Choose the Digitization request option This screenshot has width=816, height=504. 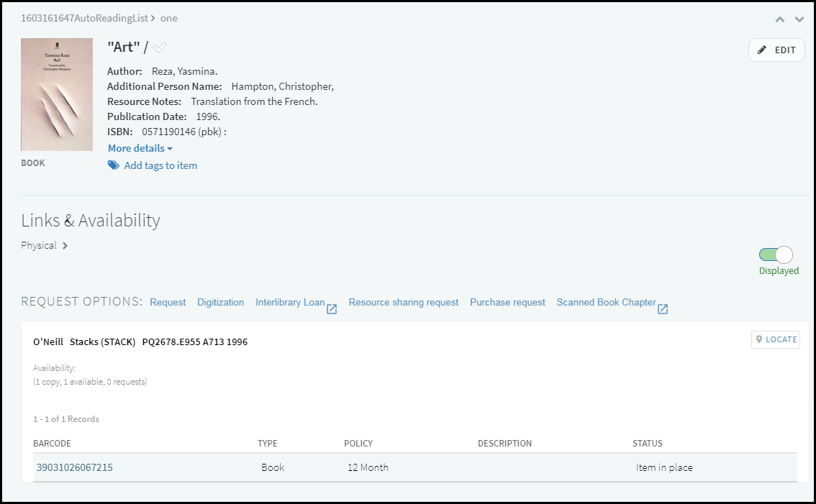[220, 303]
